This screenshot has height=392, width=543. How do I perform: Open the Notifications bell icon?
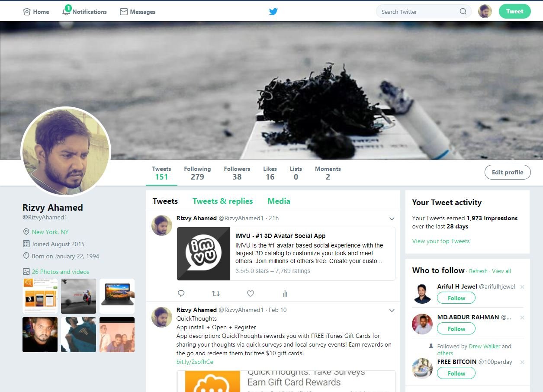pyautogui.click(x=66, y=11)
